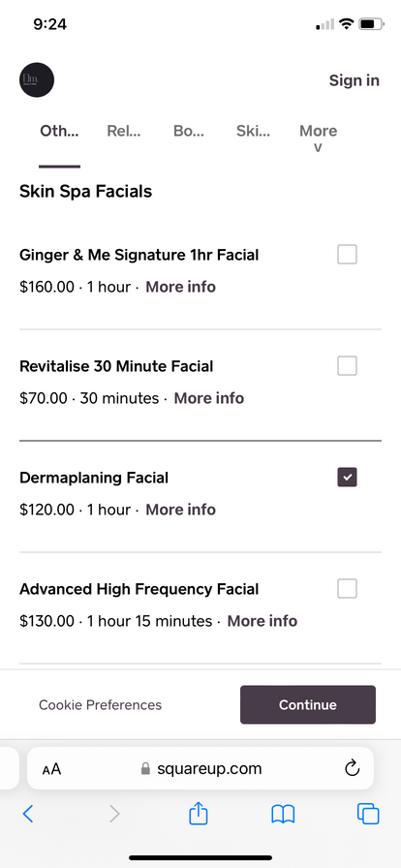Tick the Advanced High Frequency Facial checkbox
Image resolution: width=401 pixels, height=868 pixels.
[x=348, y=588]
